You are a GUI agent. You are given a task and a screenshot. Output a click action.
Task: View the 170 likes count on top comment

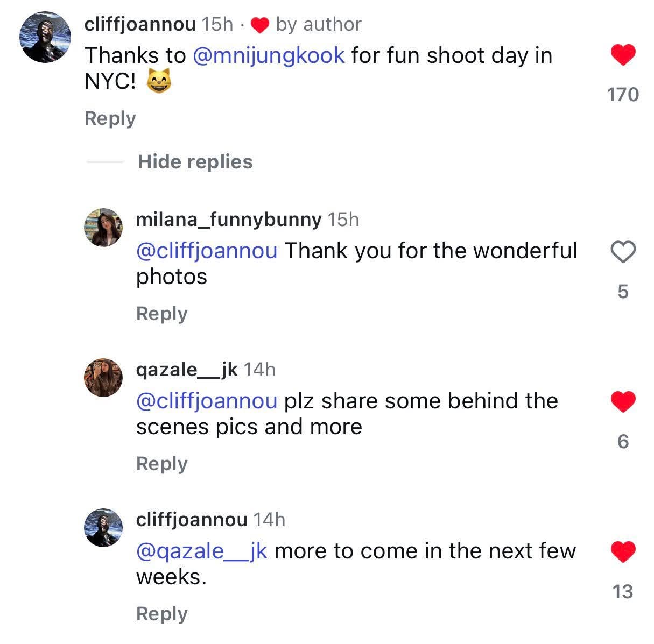point(623,95)
